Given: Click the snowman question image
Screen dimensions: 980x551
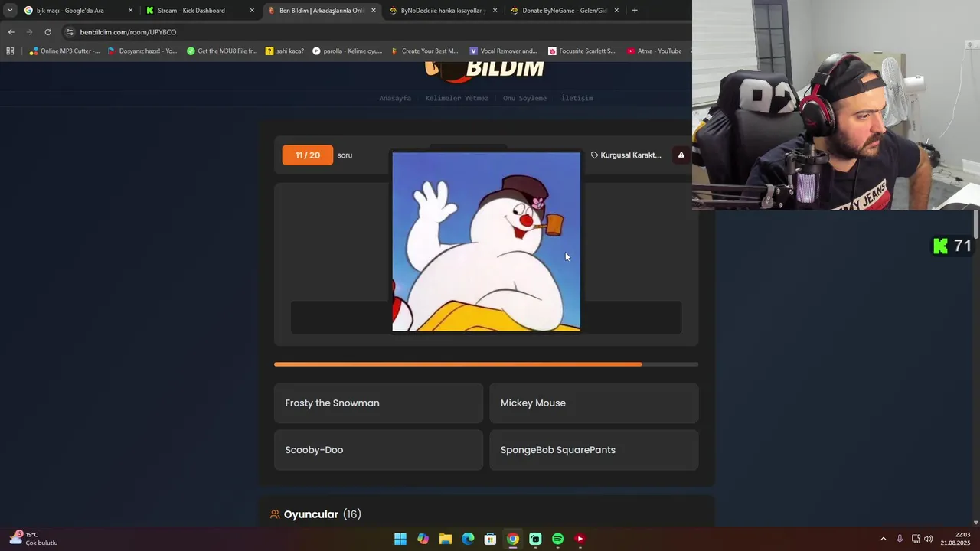Looking at the screenshot, I should (x=486, y=242).
